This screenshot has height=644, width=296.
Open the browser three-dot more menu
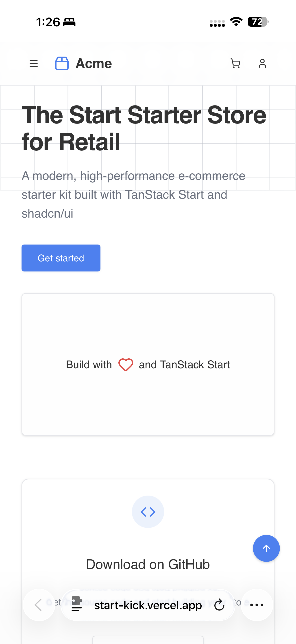[x=257, y=605]
